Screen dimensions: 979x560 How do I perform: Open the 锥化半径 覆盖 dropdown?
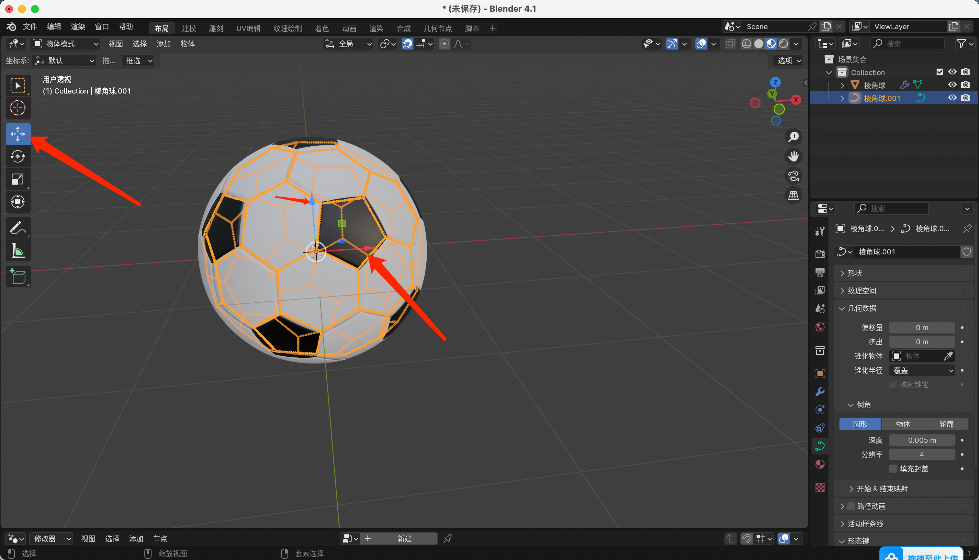tap(922, 370)
